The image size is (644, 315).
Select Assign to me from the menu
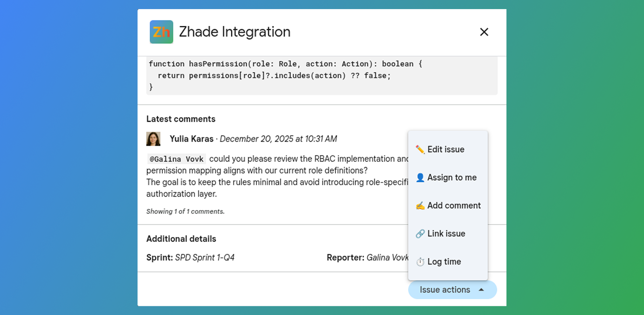[x=452, y=177]
